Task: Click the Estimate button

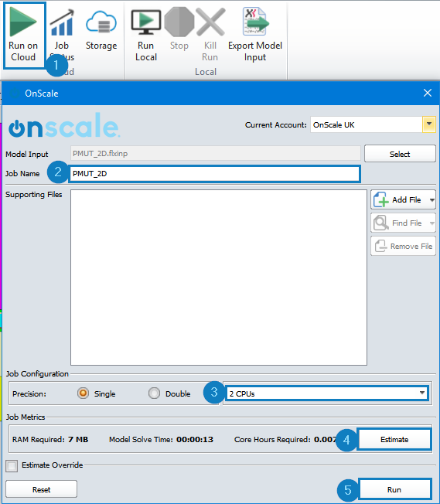Action: click(x=394, y=439)
